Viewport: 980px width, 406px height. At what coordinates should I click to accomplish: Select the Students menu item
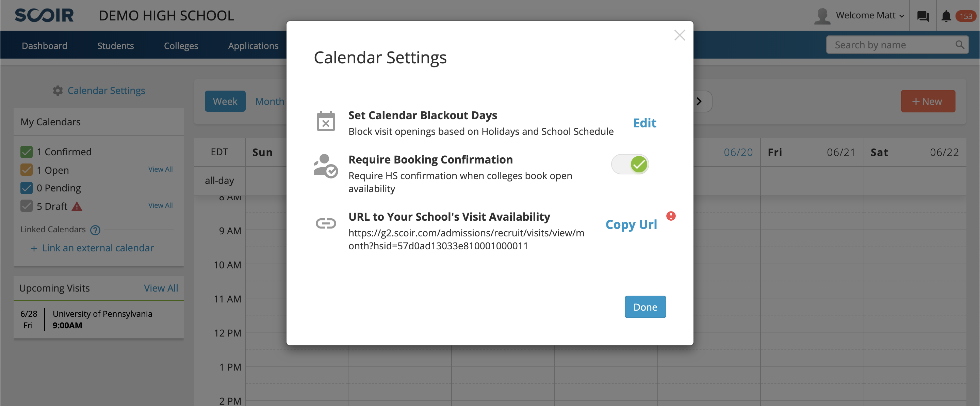coord(115,45)
